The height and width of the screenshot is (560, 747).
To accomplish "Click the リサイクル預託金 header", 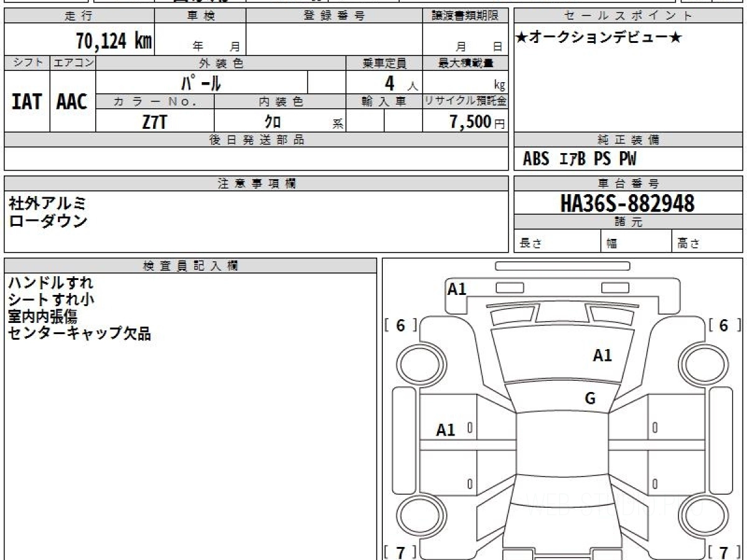I will coord(466,101).
